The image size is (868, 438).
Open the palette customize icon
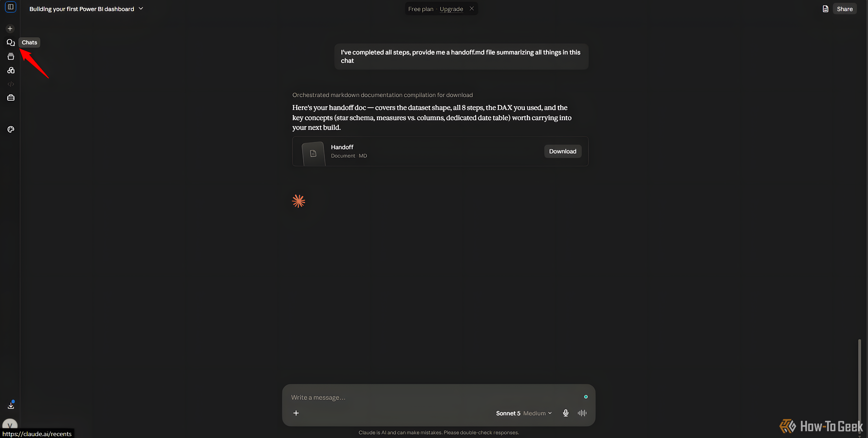tap(11, 129)
